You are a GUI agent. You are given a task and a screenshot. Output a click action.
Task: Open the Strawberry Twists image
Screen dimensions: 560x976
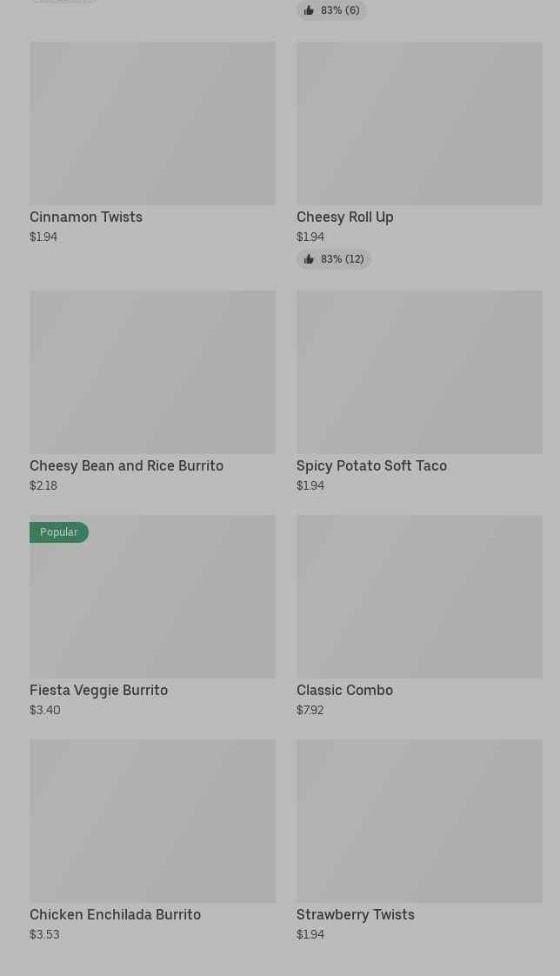tap(419, 821)
